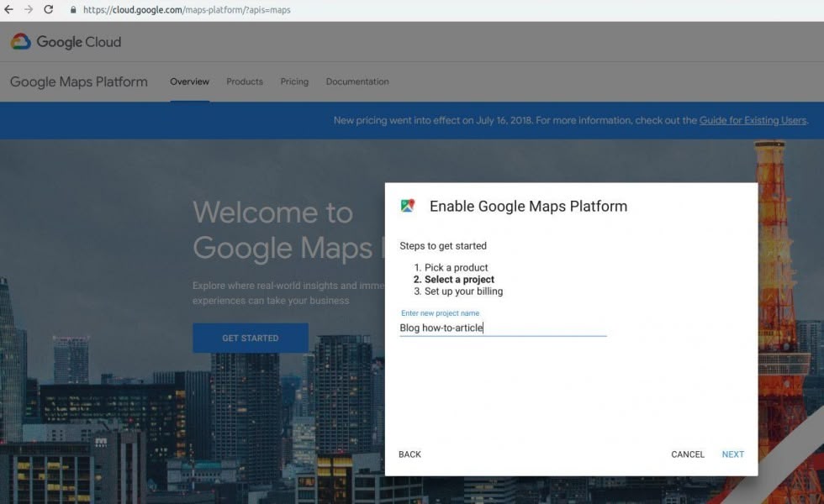Click the GET STARTED button
This screenshot has width=824, height=504.
click(251, 338)
